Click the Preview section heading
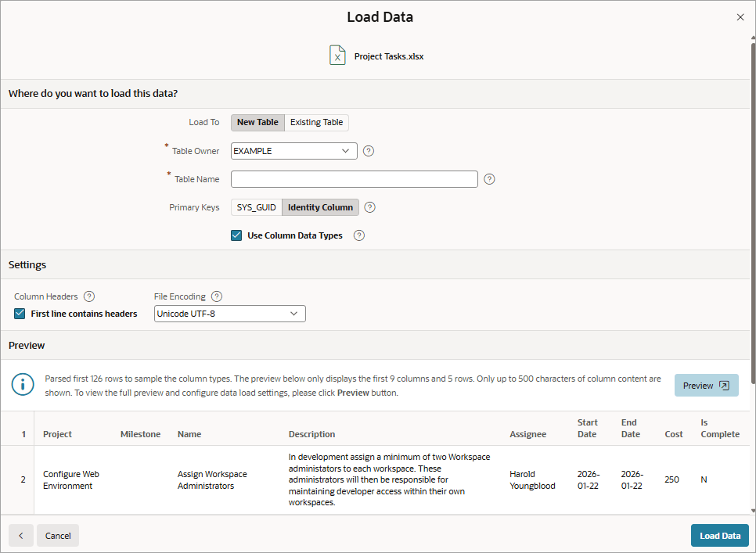 [27, 346]
